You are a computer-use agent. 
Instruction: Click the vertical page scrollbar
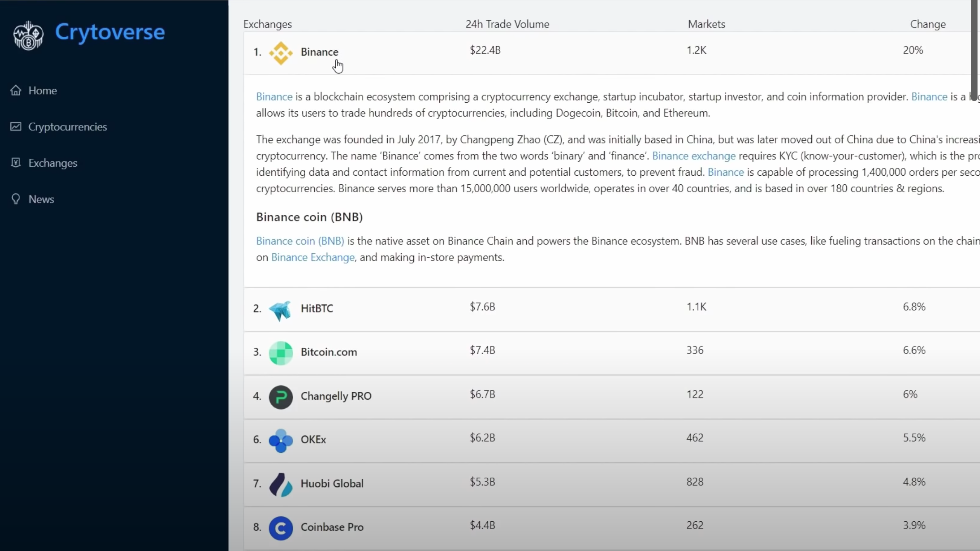974,49
